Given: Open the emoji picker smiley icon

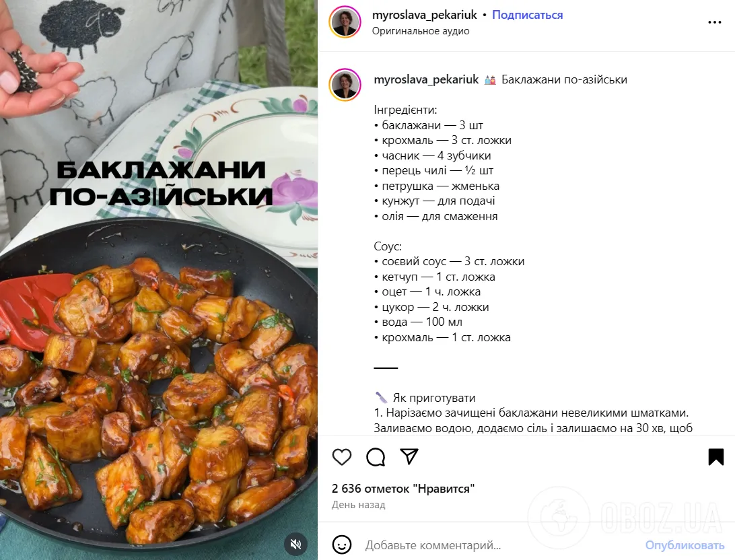Looking at the screenshot, I should [342, 545].
